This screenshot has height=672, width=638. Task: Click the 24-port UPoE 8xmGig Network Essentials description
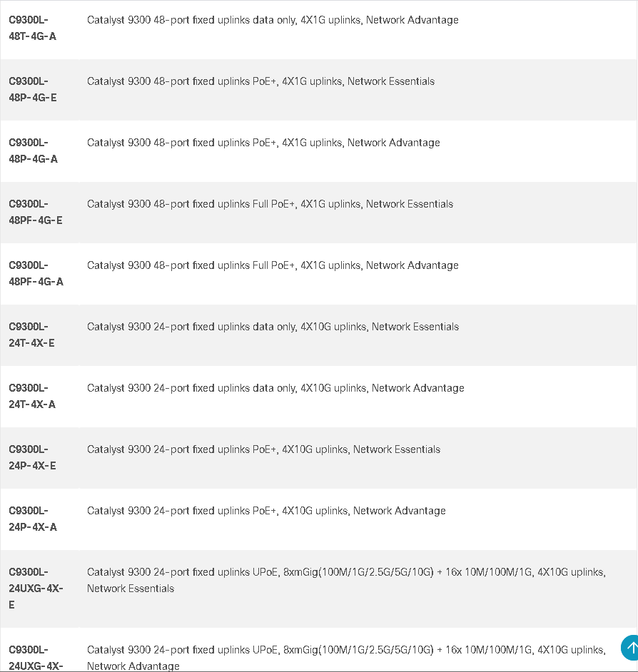click(x=346, y=580)
